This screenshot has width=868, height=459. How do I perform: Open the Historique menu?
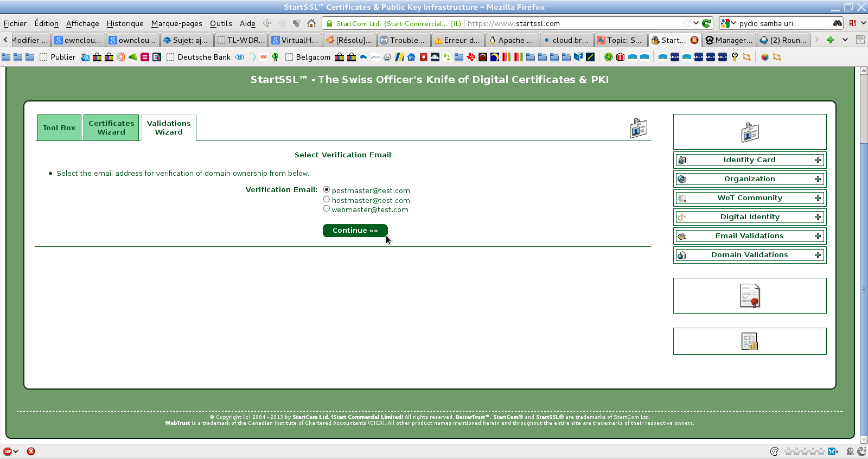(x=125, y=23)
